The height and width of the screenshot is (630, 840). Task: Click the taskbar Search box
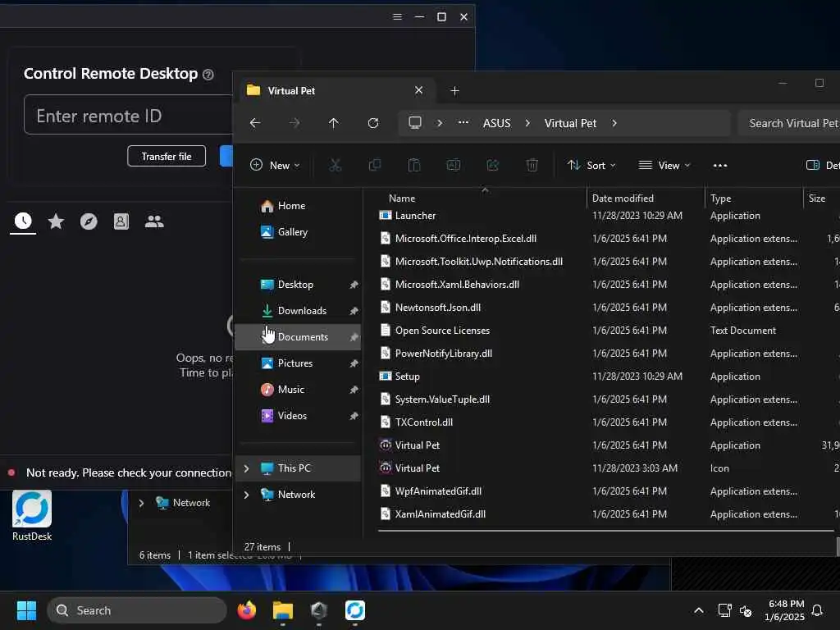(137, 610)
